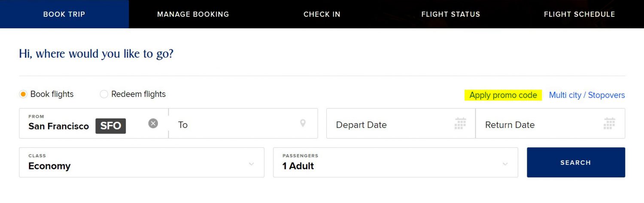
Task: Select the Redeem flights radio button
Action: pos(104,94)
